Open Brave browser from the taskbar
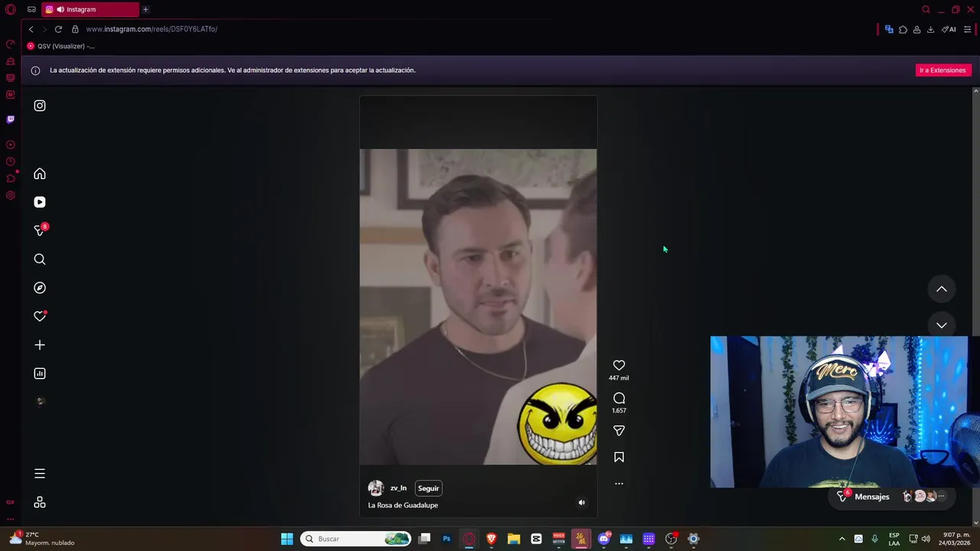980x551 pixels. [492, 539]
